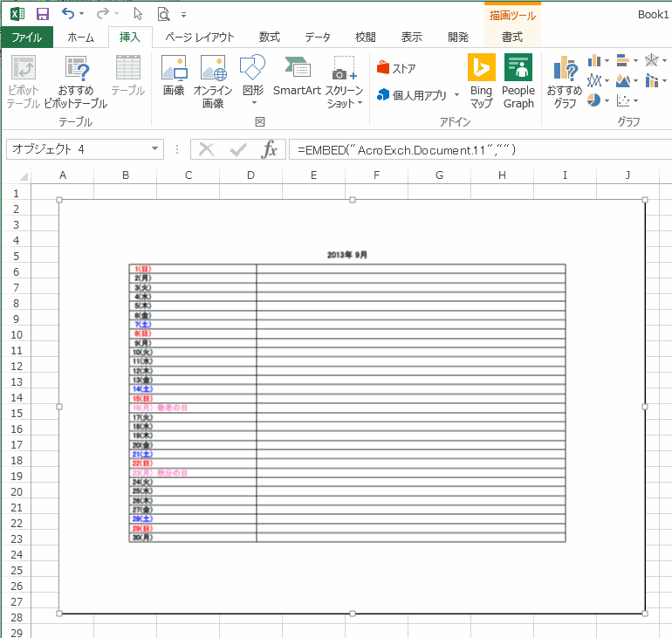This screenshot has height=638, width=672.
Task: Click the 16(月) 敬老の日 row
Action: (x=347, y=408)
